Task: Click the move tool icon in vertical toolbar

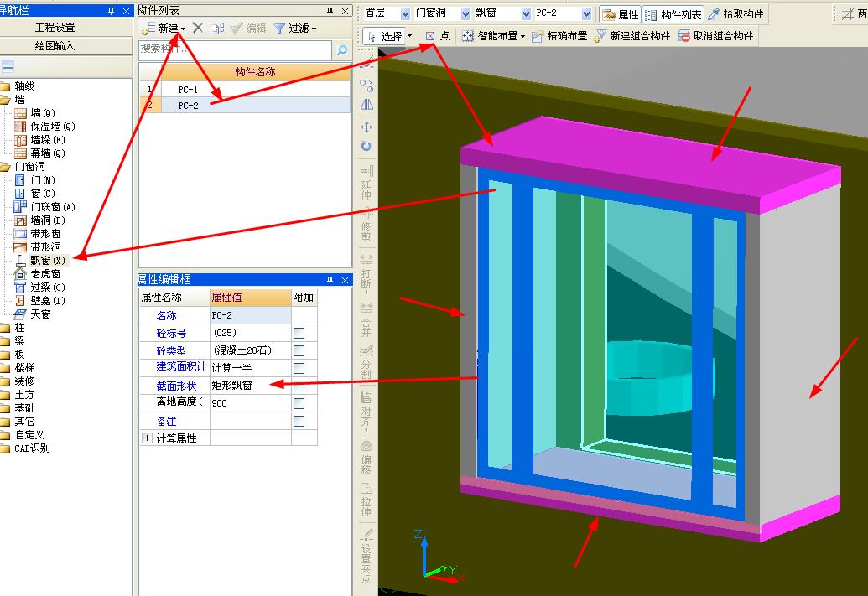Action: pos(366,127)
